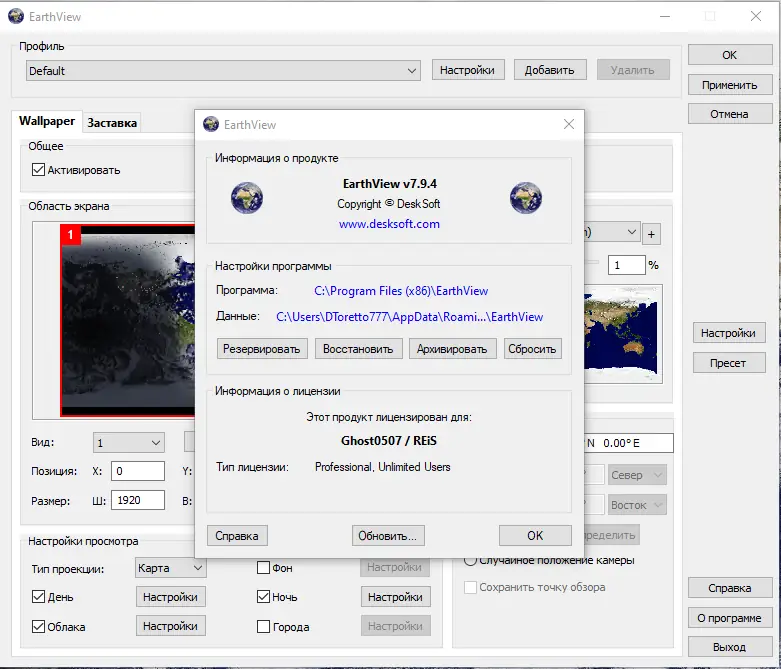The image size is (781, 669).
Task: Open Справка in the main window
Action: pos(730,588)
